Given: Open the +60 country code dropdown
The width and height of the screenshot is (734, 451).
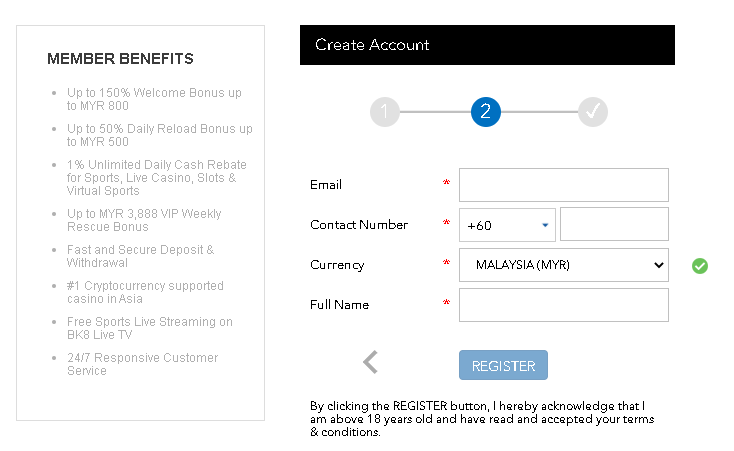Looking at the screenshot, I should click(507, 225).
